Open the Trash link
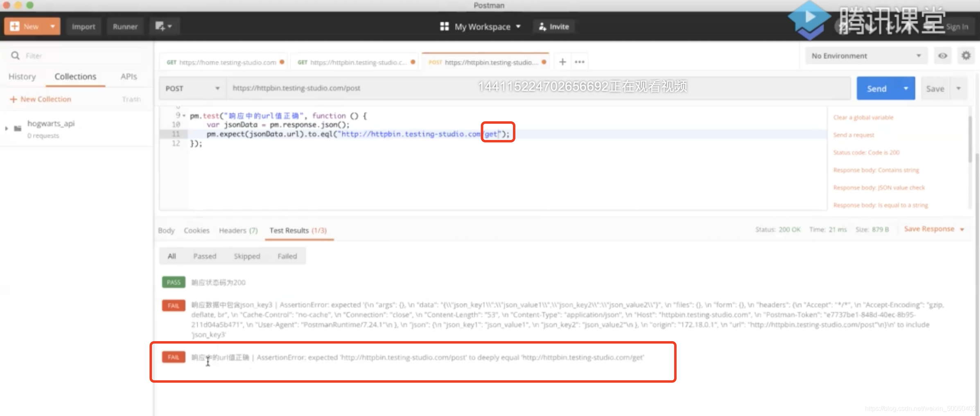This screenshot has height=416, width=980. coord(131,99)
